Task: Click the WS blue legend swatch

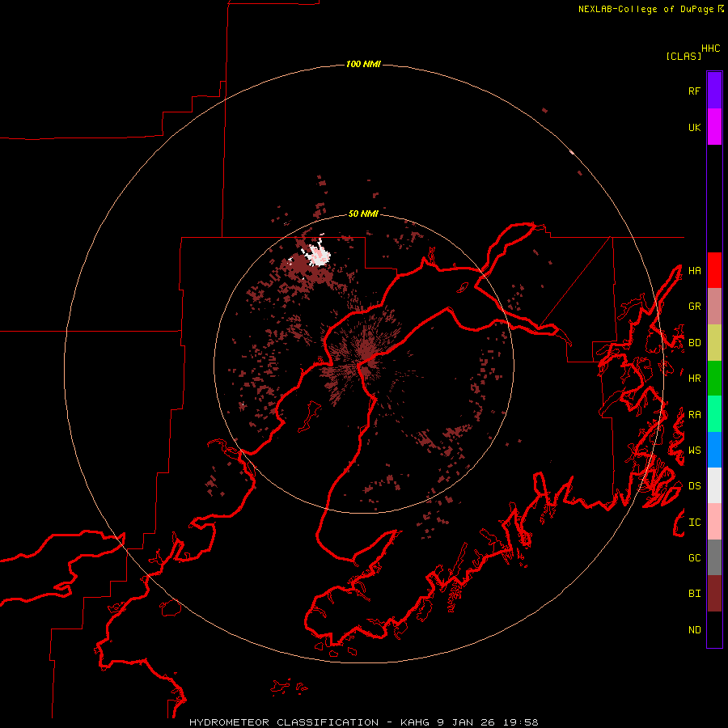Action: click(714, 450)
